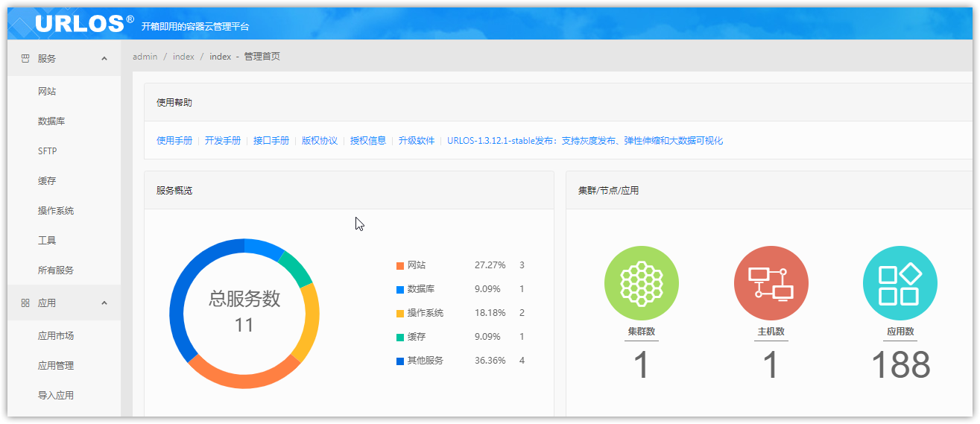Viewport: 980px width, 424px height.
Task: Click the yellow 操作系统 legend swatch
Action: (400, 313)
